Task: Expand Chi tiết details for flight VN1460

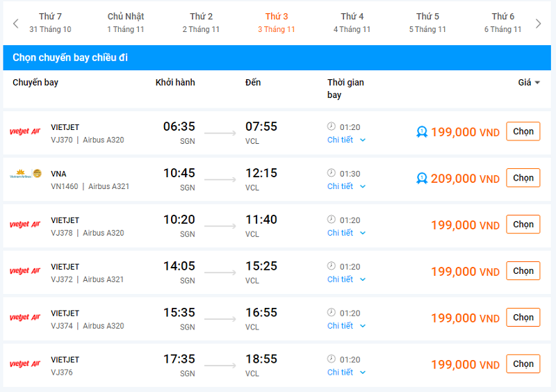Action: (346, 186)
